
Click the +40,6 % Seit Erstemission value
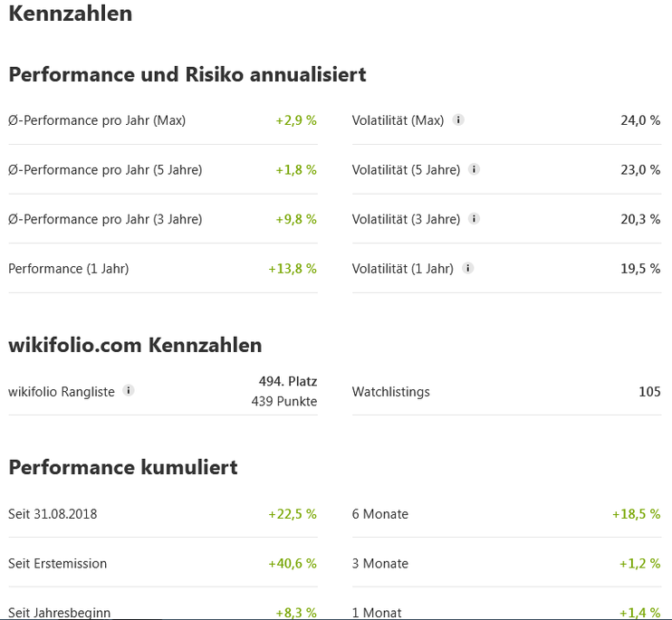coord(293,564)
